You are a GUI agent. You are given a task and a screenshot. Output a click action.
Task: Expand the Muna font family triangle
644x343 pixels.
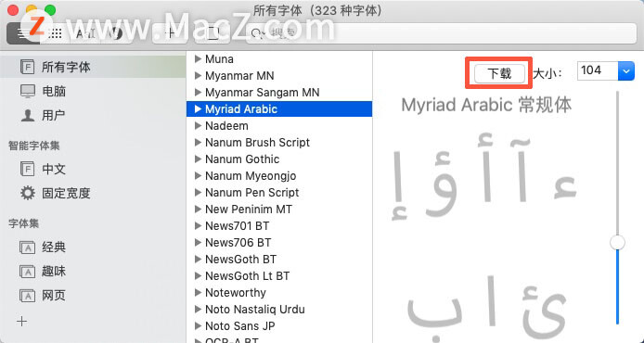point(198,58)
